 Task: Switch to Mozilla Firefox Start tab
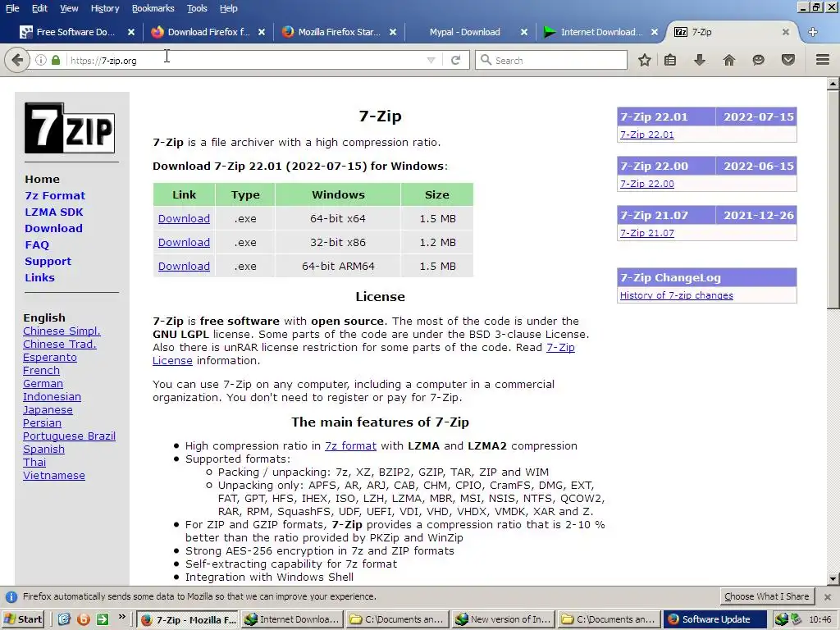[339, 32]
